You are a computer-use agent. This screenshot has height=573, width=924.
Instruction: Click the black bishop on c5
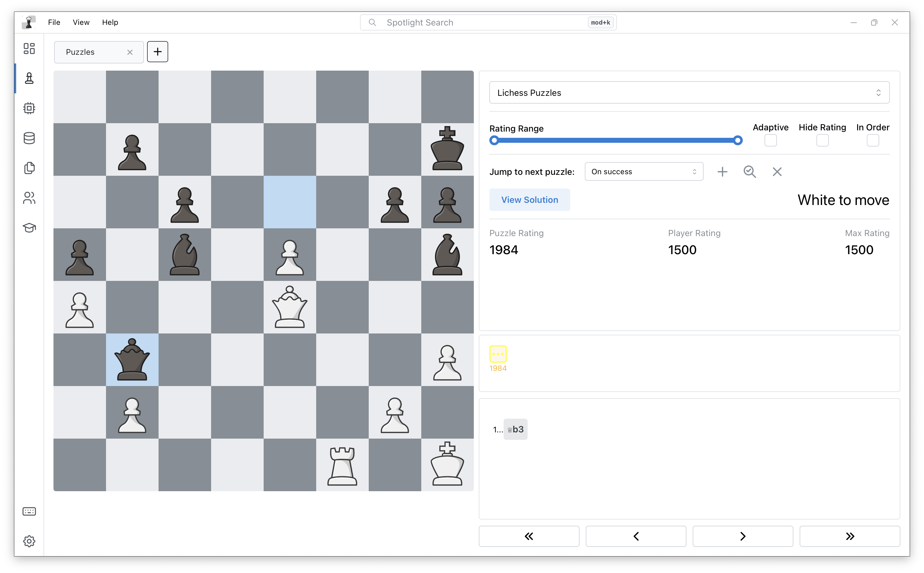pyautogui.click(x=185, y=254)
